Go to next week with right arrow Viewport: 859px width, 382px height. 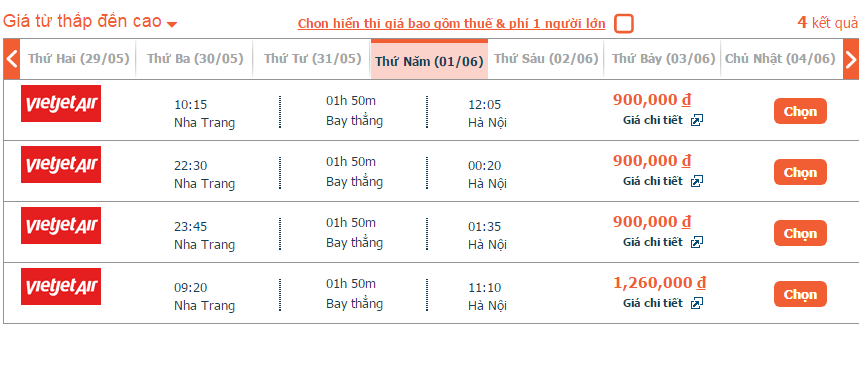(851, 59)
